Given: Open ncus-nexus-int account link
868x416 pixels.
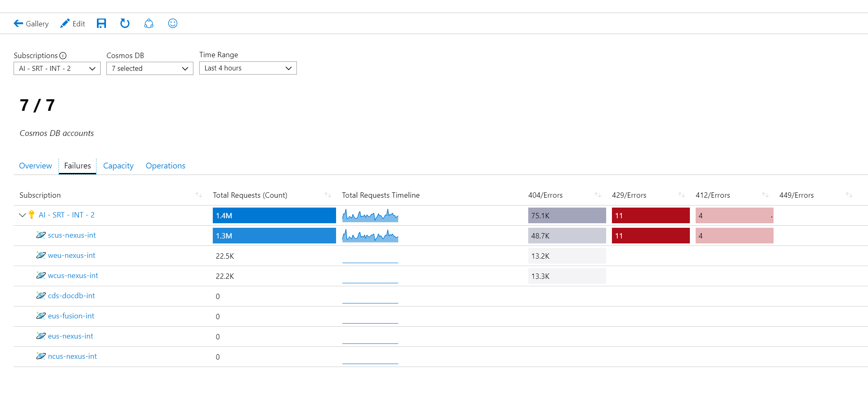Looking at the screenshot, I should (x=72, y=356).
